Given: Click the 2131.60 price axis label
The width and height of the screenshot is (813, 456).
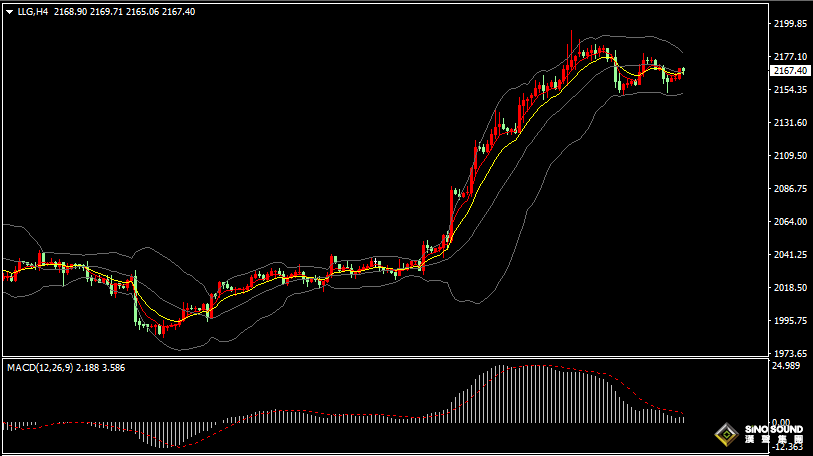Looking at the screenshot, I should [x=790, y=123].
